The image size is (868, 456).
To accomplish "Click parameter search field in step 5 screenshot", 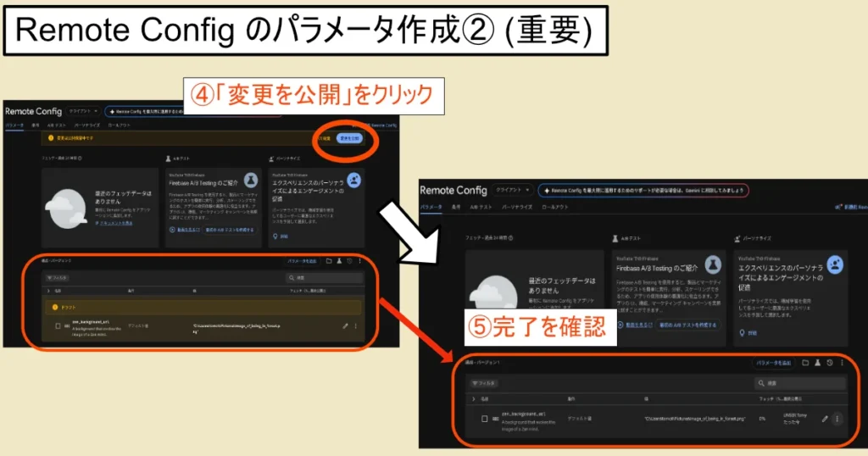I will click(800, 383).
